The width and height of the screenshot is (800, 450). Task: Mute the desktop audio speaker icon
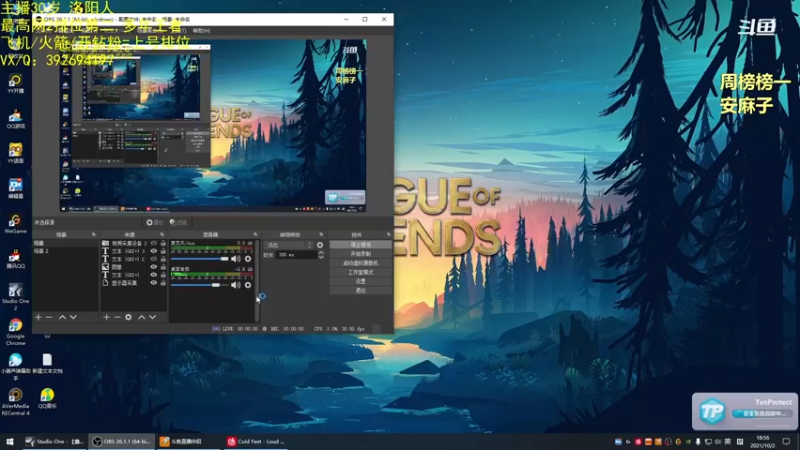pyautogui.click(x=236, y=285)
